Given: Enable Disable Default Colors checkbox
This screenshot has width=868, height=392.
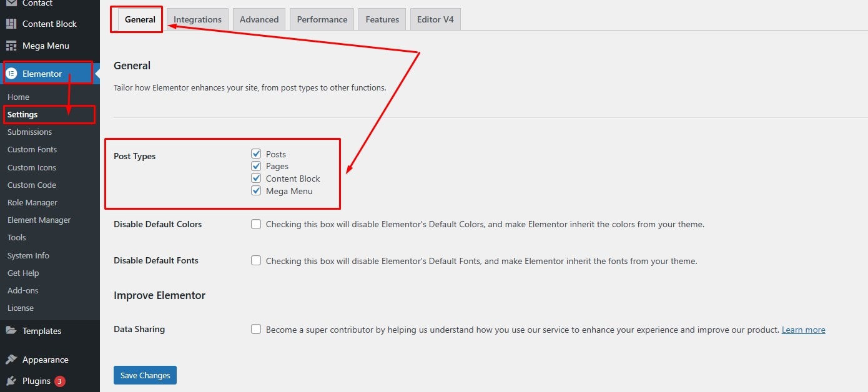Looking at the screenshot, I should pos(256,224).
